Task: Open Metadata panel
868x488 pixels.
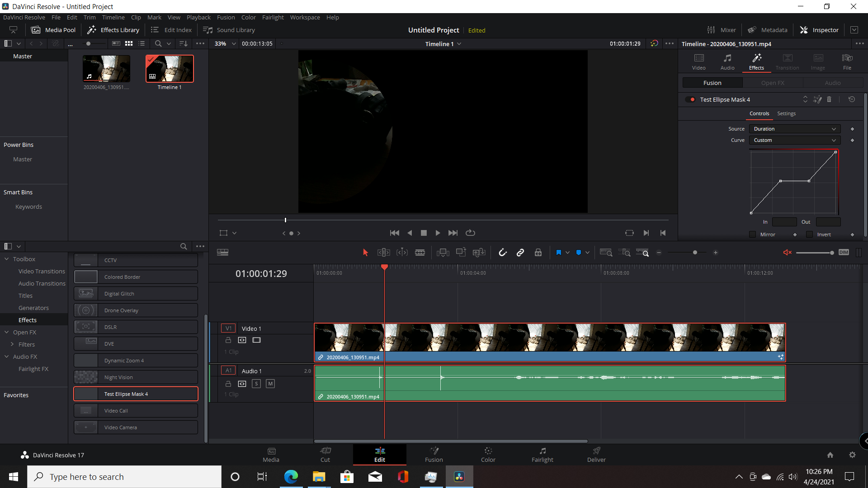Action: click(x=767, y=30)
